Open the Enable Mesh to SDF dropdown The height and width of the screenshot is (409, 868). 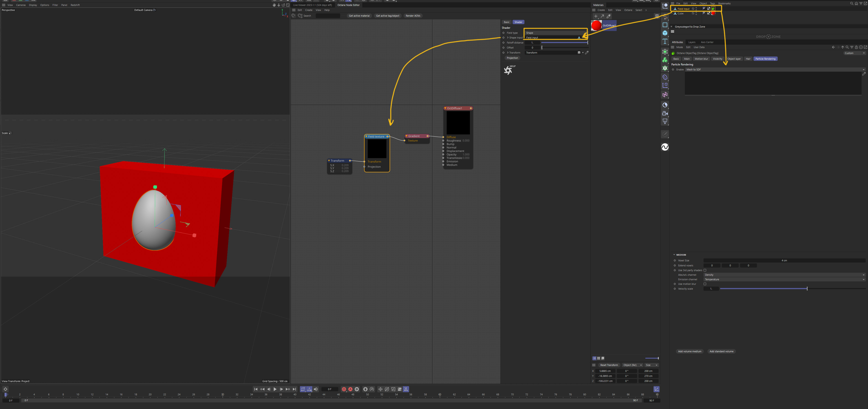[x=775, y=70]
